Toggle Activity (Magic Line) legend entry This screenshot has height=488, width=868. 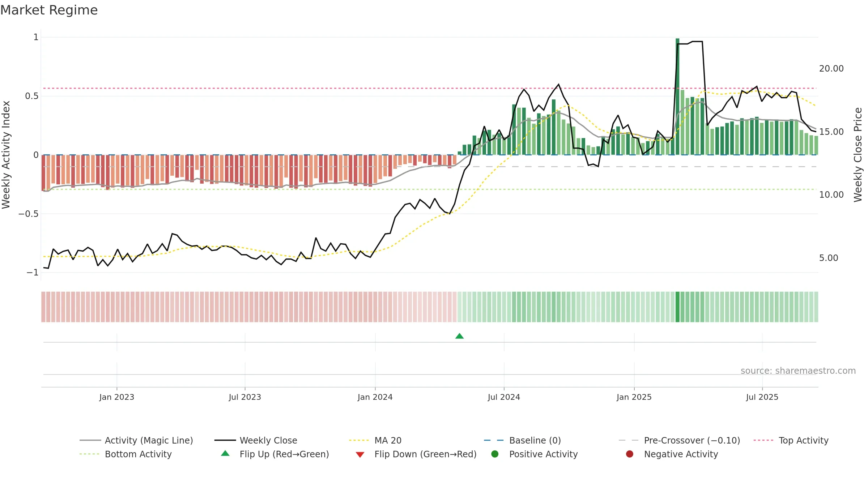click(x=136, y=440)
